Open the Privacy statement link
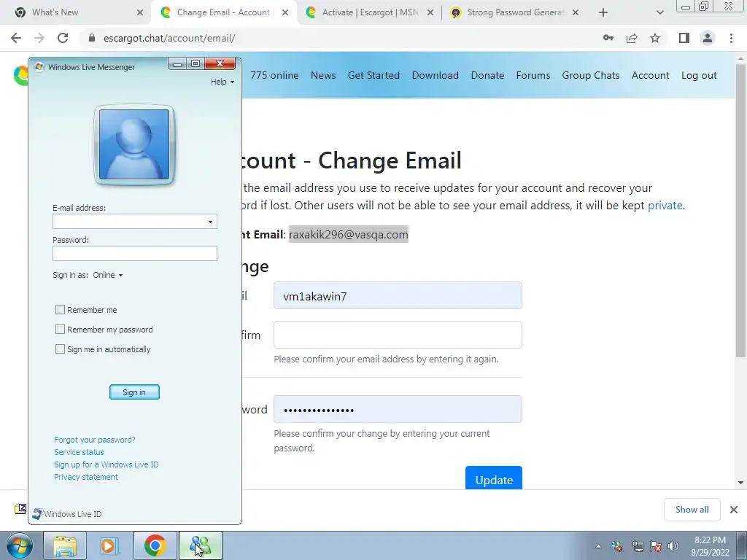The width and height of the screenshot is (747, 560). coord(86,477)
